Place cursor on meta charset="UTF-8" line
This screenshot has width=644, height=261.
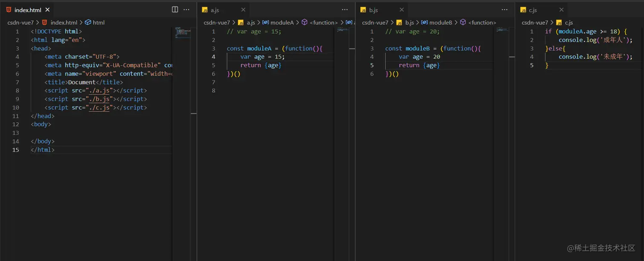click(82, 57)
